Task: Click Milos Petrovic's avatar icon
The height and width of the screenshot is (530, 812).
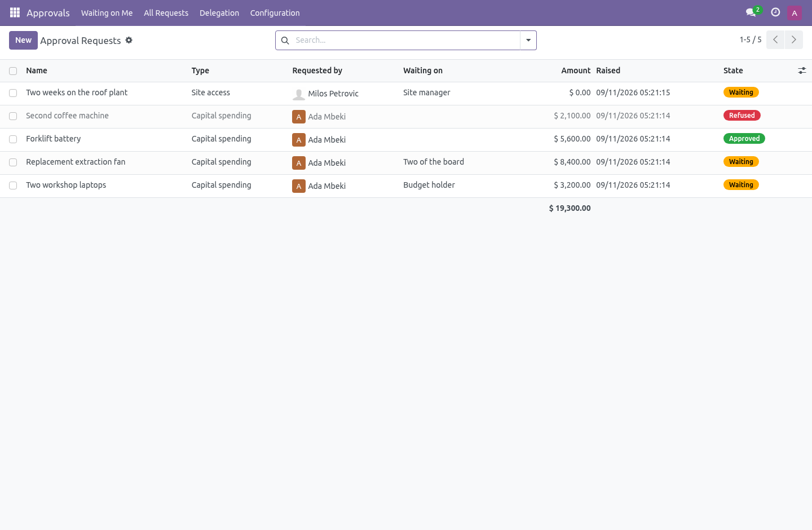Action: (299, 94)
